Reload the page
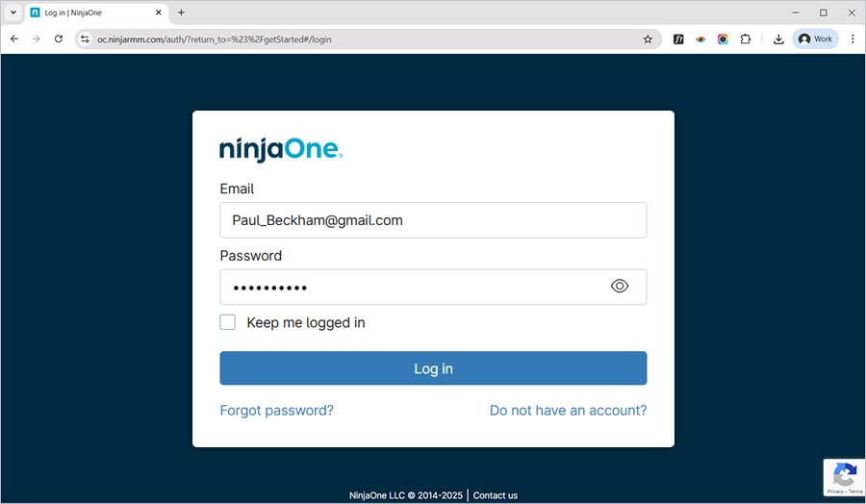 pos(59,39)
